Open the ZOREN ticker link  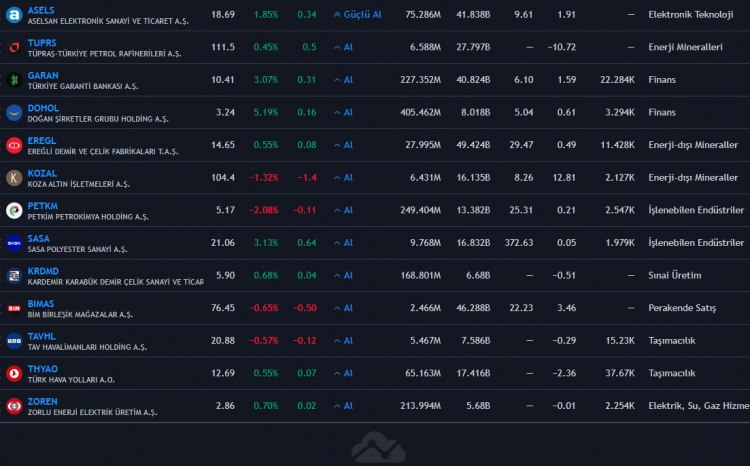click(42, 401)
